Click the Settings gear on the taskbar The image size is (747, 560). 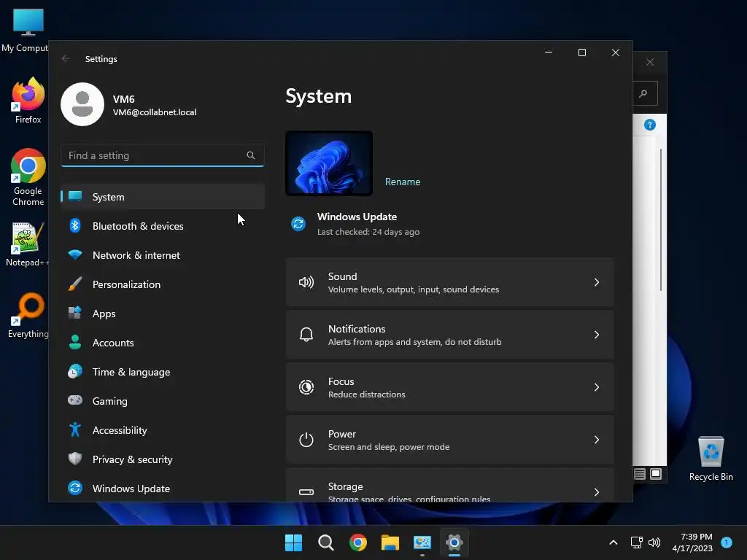[x=454, y=542]
